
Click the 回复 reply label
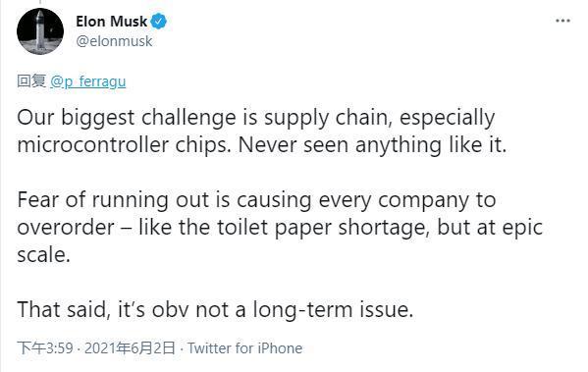point(31,81)
